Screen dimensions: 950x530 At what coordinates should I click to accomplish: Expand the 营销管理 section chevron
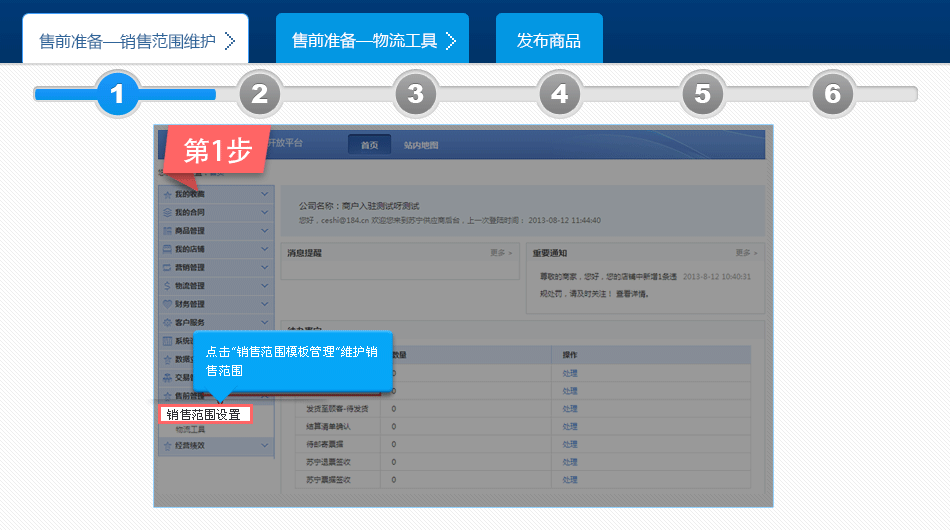[x=265, y=267]
